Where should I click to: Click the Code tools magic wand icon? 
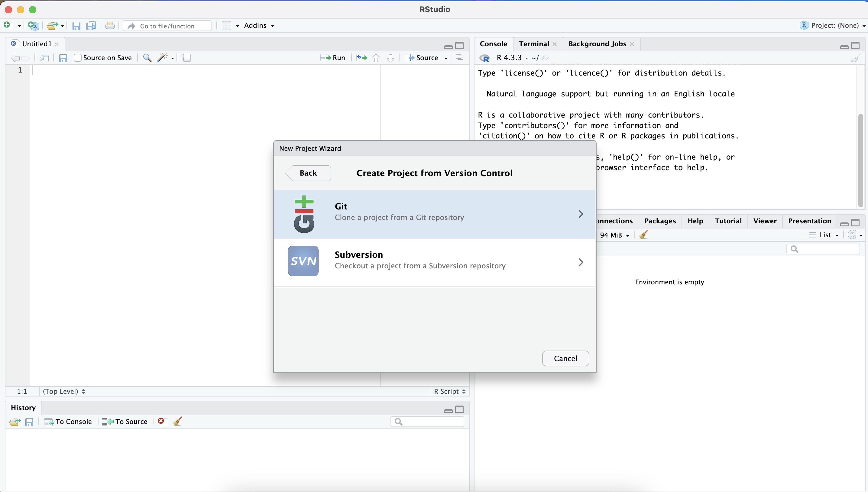163,58
